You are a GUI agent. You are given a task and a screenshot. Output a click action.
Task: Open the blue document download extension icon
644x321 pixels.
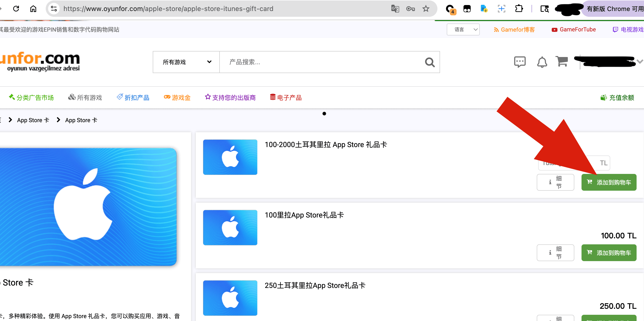484,9
